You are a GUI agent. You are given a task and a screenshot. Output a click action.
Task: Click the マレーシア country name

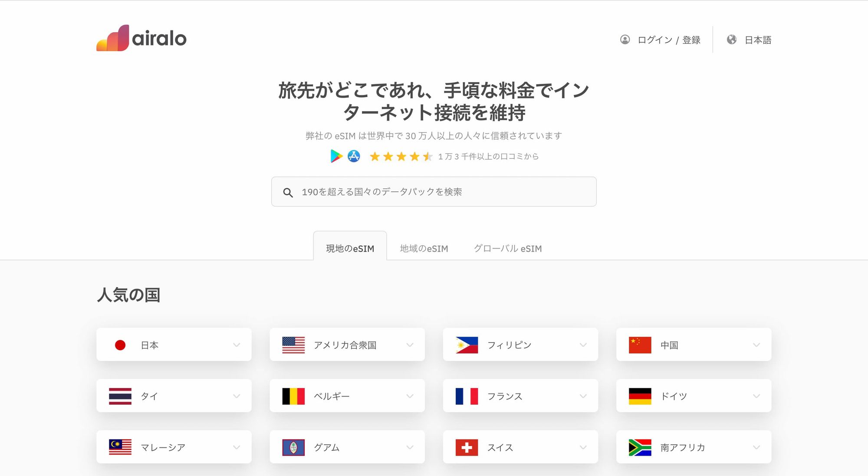(x=163, y=448)
